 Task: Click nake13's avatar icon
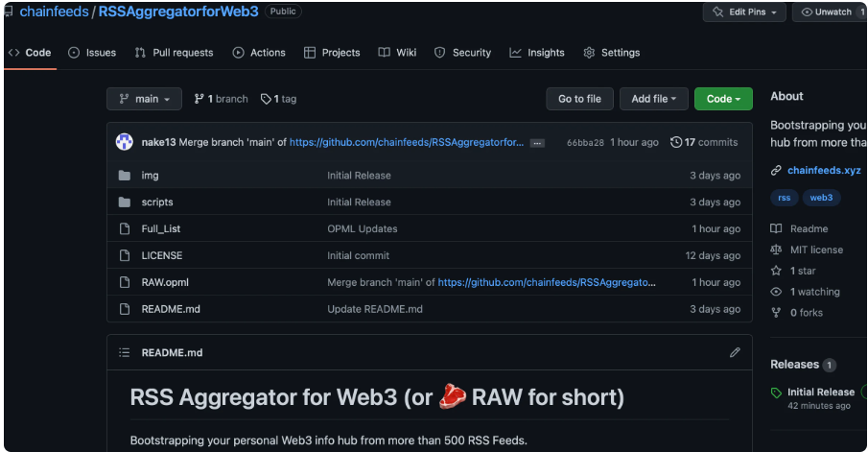[x=125, y=142]
